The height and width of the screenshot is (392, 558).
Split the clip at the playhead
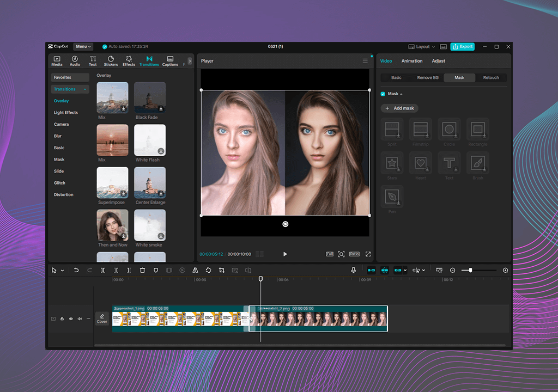point(102,271)
